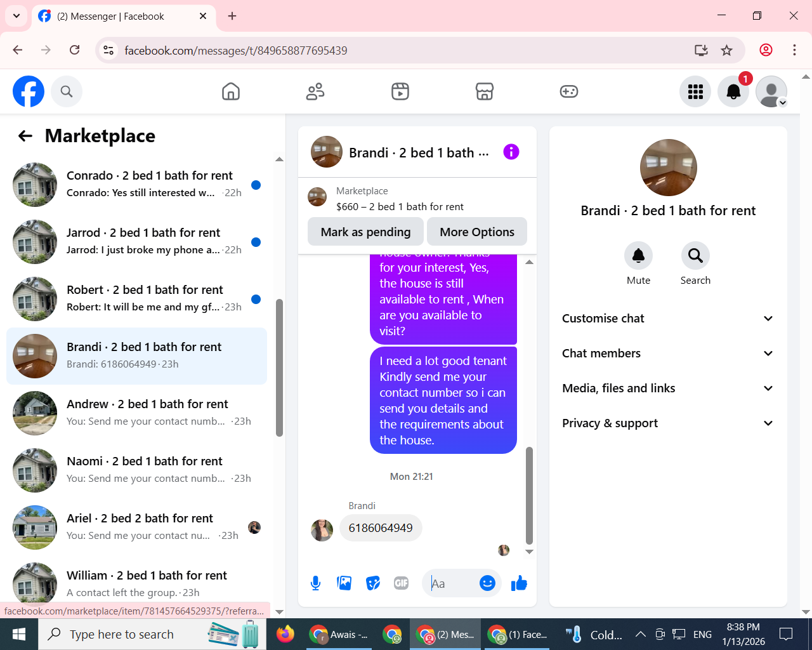Image resolution: width=812 pixels, height=650 pixels.
Task: Select Brandi's conversation in the list
Action: [136, 355]
